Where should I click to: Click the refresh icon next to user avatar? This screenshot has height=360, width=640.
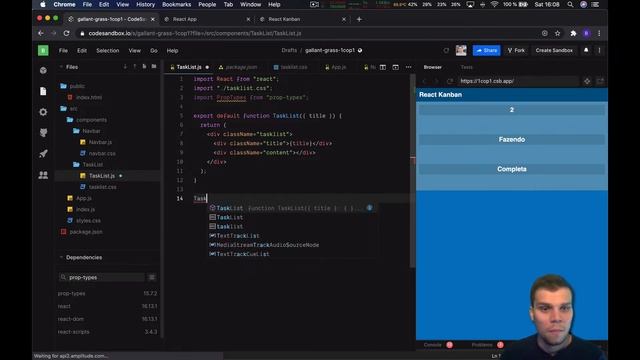click(x=446, y=51)
